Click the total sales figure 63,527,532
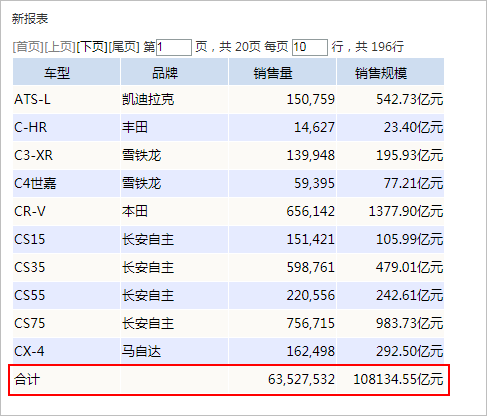This screenshot has width=487, height=416. click(x=301, y=379)
